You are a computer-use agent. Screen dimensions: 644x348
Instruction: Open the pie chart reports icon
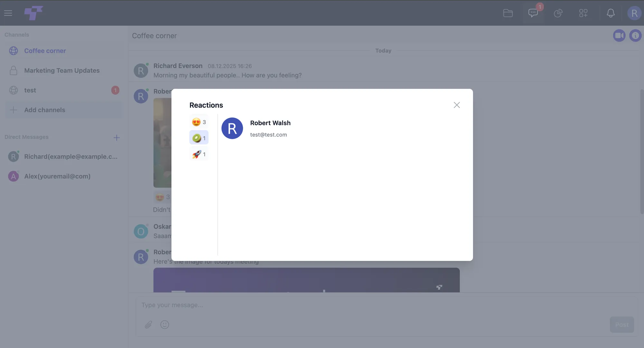[558, 13]
